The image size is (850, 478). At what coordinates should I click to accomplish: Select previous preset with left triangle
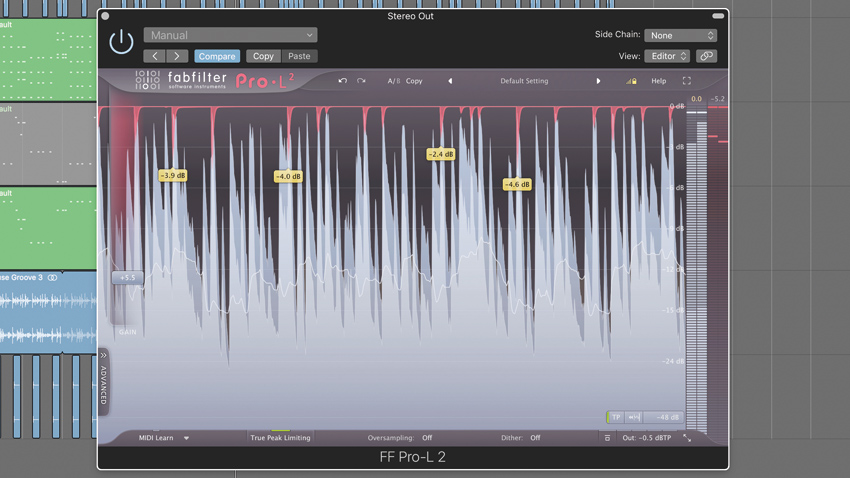[450, 81]
